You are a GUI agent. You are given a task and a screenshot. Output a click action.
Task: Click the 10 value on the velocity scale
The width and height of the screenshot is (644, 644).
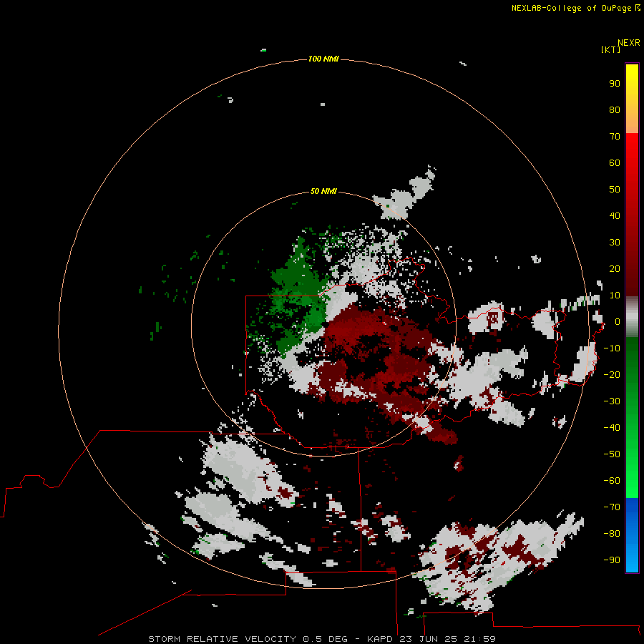(615, 296)
